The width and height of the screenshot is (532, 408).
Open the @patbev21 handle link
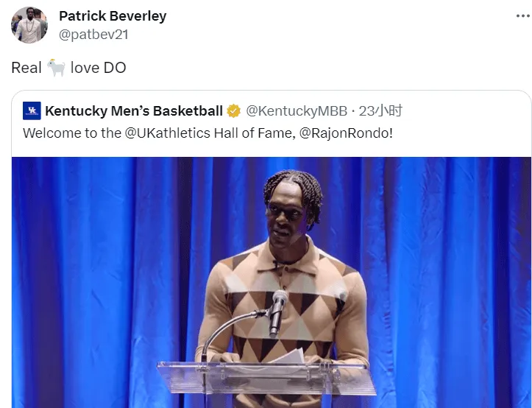tap(93, 35)
